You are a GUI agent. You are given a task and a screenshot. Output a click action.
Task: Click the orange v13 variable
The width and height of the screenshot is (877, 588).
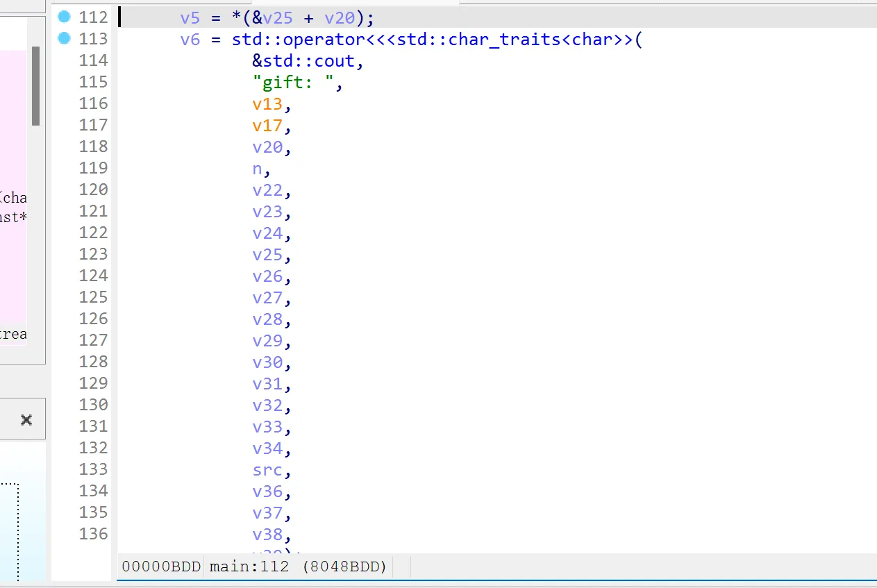click(x=267, y=104)
